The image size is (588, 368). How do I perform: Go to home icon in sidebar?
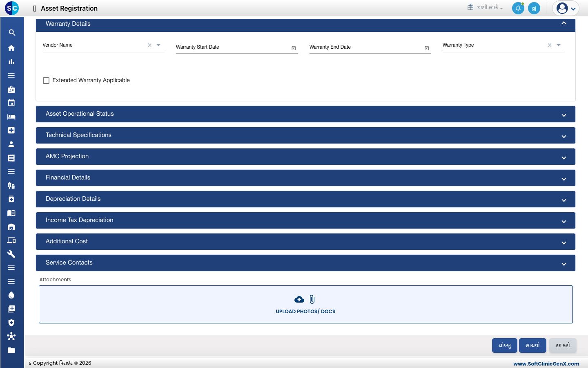[x=11, y=48]
